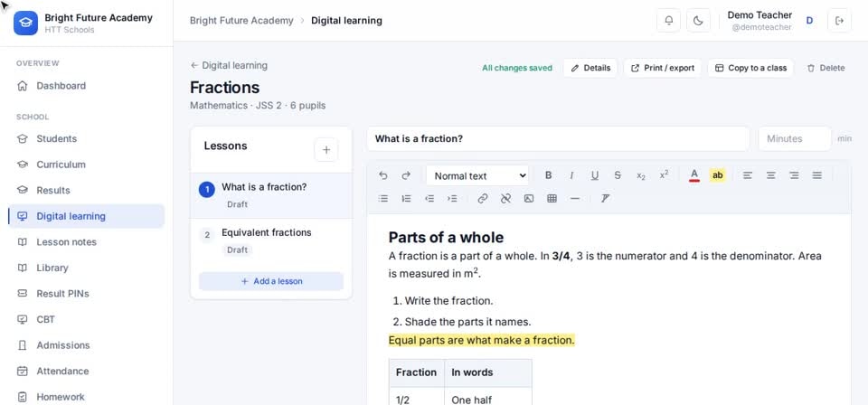
Task: Insert a bulleted list
Action: pyautogui.click(x=383, y=199)
